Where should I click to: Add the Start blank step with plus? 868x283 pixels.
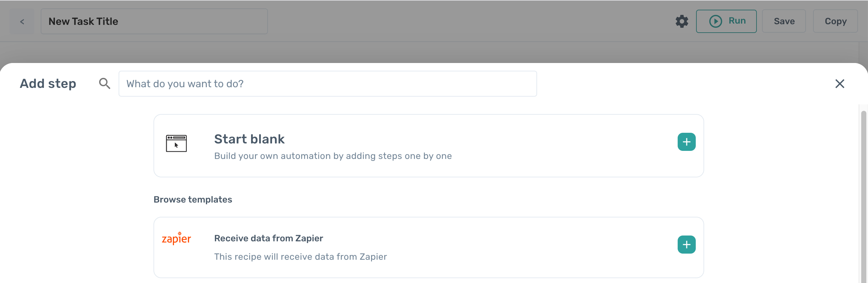(686, 142)
